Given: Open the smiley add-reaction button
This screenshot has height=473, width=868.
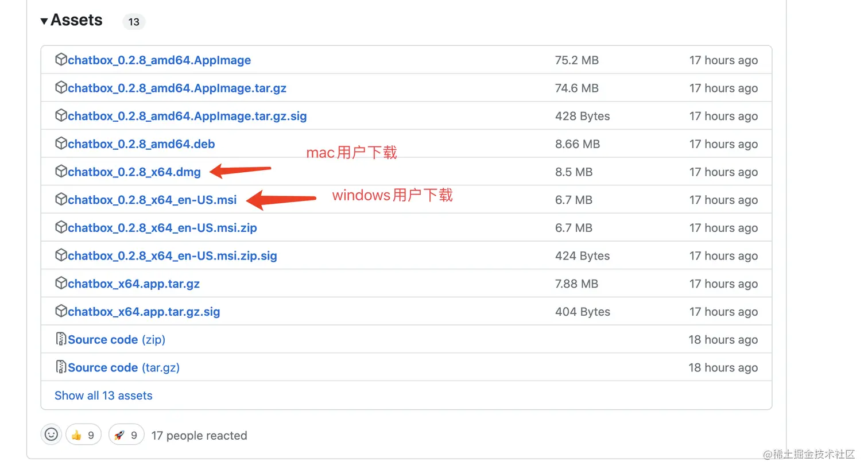Looking at the screenshot, I should (51, 435).
